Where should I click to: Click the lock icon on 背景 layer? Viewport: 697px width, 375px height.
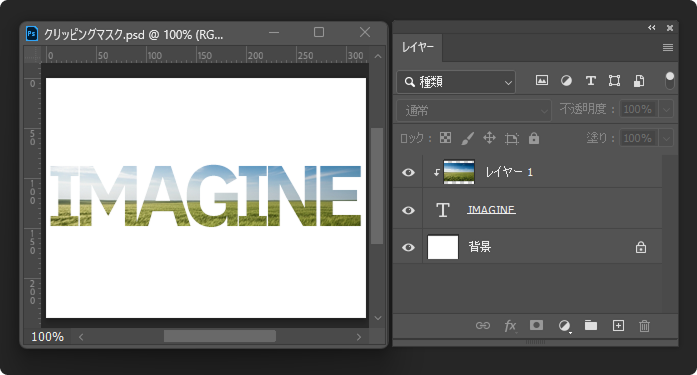641,247
